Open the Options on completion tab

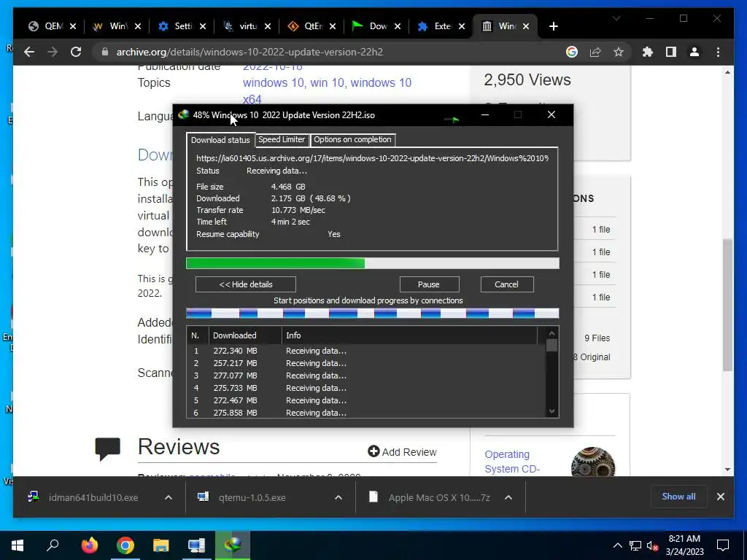coord(352,139)
